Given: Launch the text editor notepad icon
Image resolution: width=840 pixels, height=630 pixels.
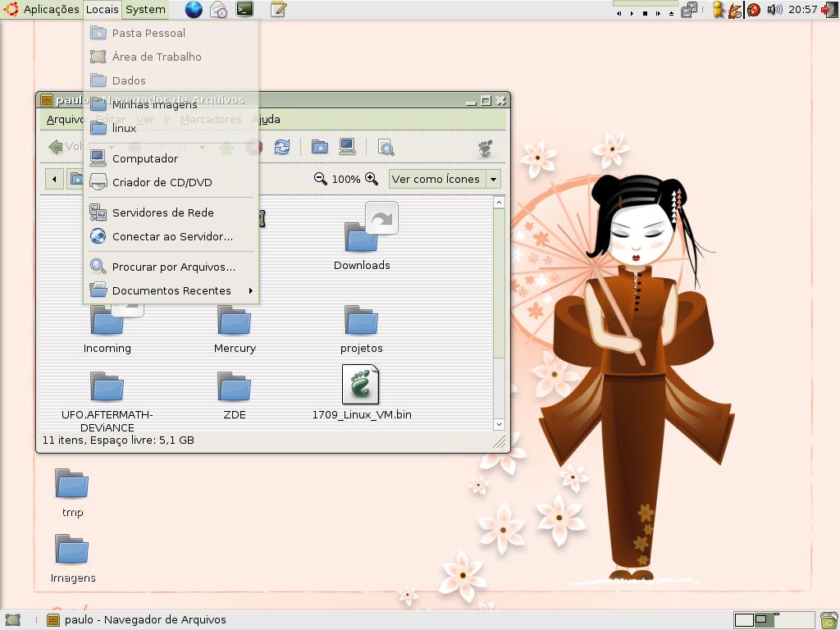Looking at the screenshot, I should click(278, 9).
